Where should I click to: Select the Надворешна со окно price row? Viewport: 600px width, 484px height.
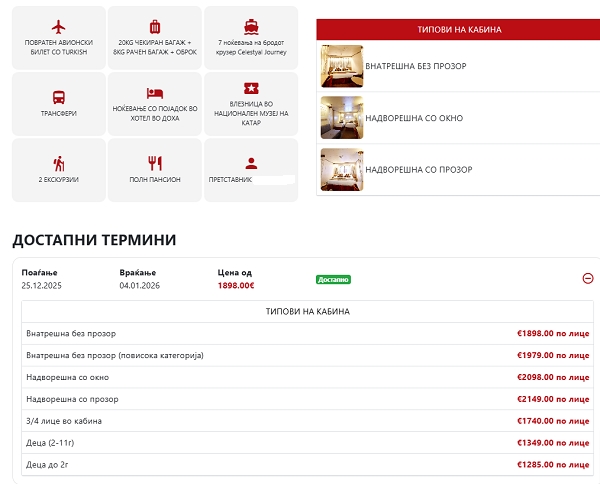point(307,377)
